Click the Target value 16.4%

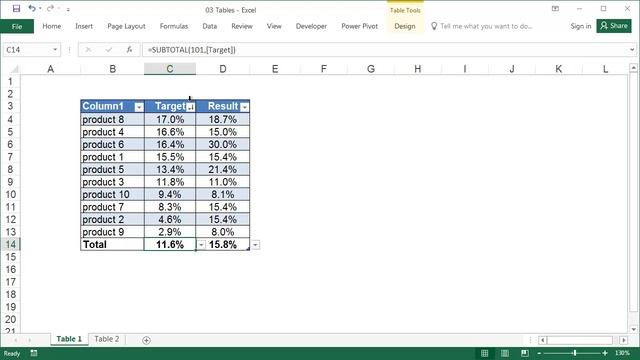tap(170, 144)
